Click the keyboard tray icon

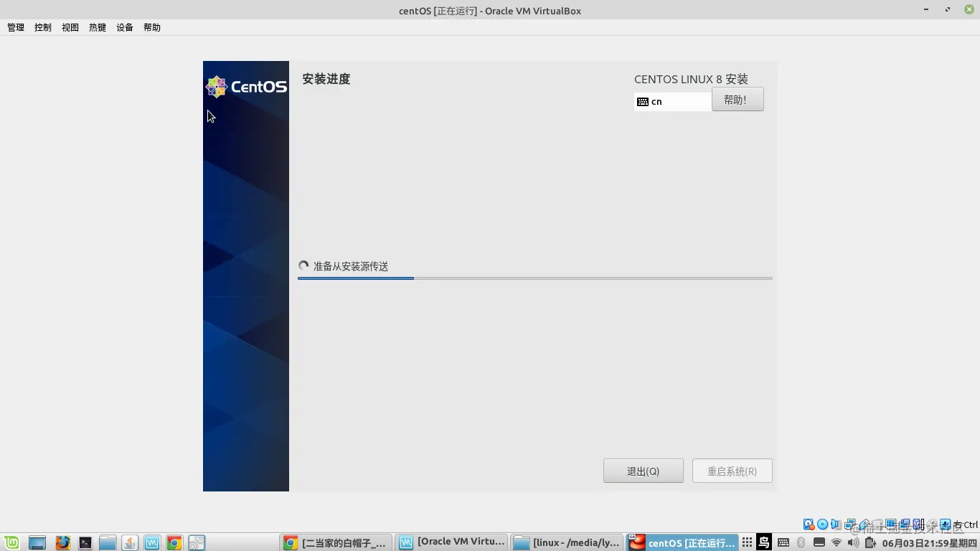click(783, 542)
